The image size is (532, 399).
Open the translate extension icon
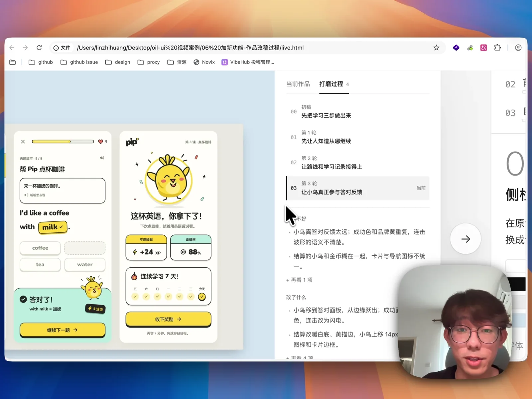coord(483,48)
